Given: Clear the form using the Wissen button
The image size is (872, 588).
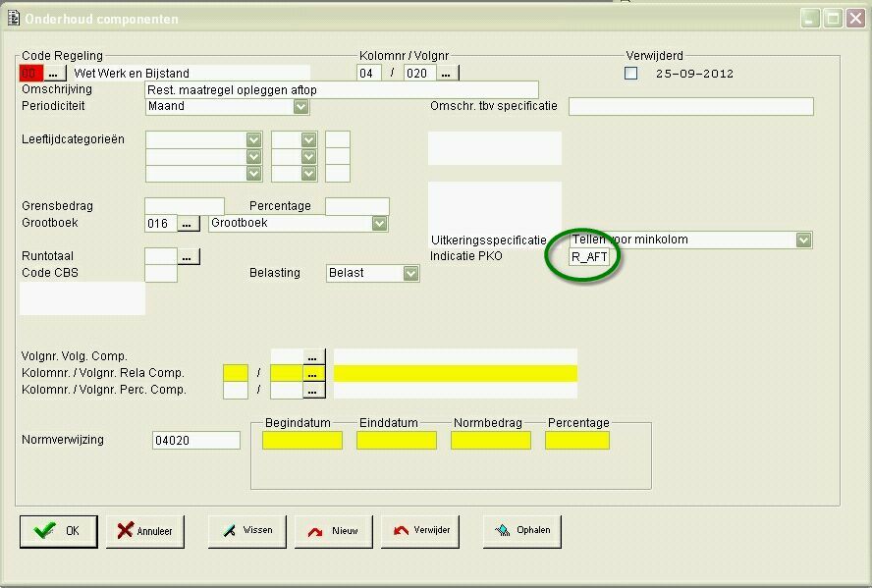Looking at the screenshot, I should (247, 531).
